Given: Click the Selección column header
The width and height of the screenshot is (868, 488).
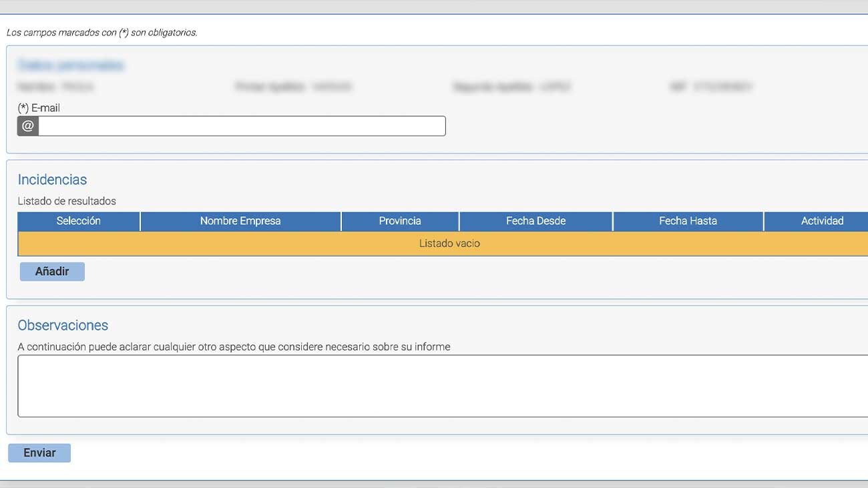Looking at the screenshot, I should tap(78, 220).
